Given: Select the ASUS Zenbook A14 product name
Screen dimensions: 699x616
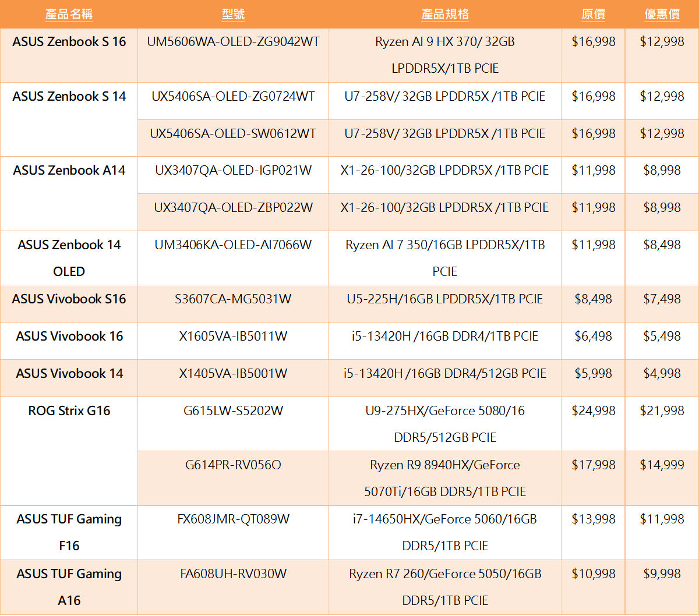Looking at the screenshot, I should click(x=69, y=170).
